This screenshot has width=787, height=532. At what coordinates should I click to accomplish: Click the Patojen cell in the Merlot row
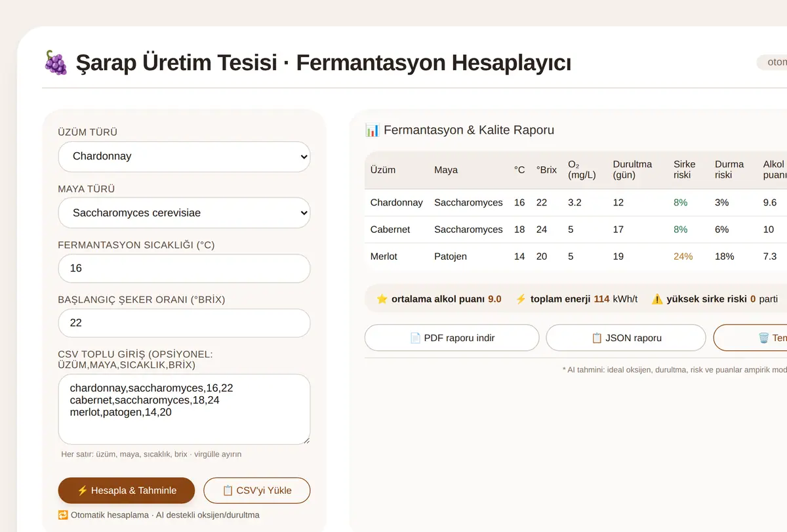[x=451, y=256]
